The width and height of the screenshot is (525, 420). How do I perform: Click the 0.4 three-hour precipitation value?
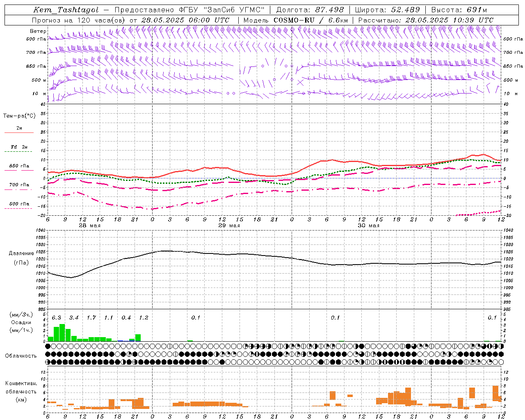(126, 318)
